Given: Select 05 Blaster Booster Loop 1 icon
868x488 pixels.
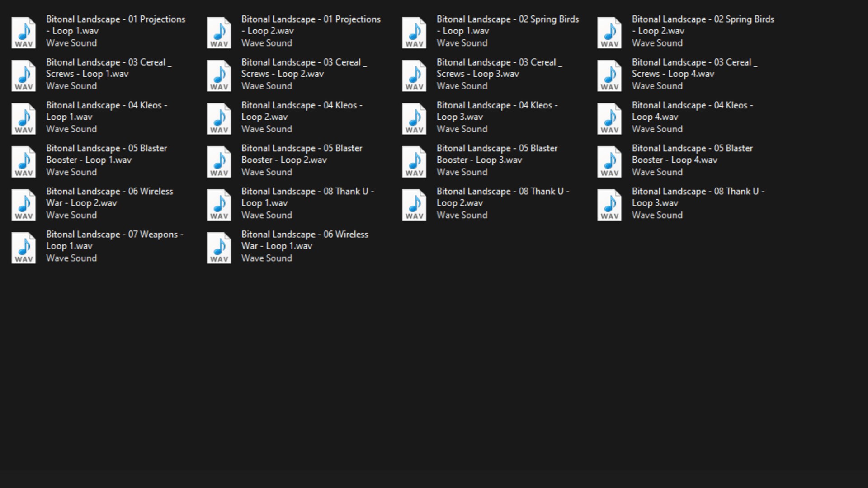Looking at the screenshot, I should 24,161.
